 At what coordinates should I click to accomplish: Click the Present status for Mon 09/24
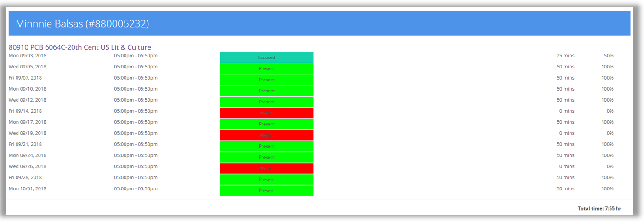pyautogui.click(x=267, y=157)
